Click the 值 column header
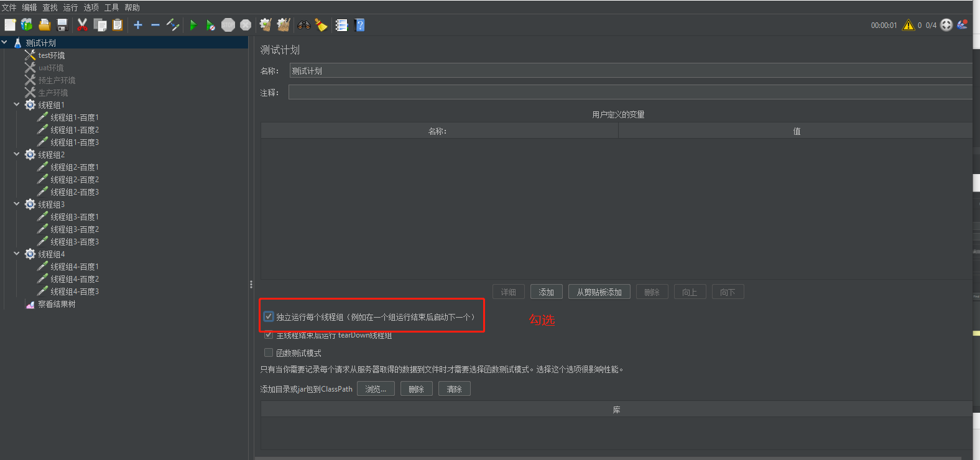Image resolution: width=980 pixels, height=460 pixels. pos(795,131)
